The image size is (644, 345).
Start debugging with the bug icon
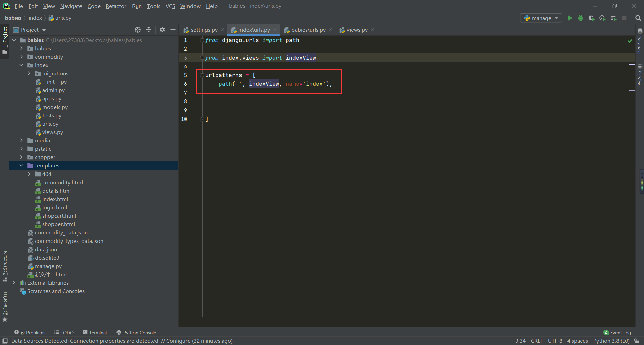coord(581,18)
